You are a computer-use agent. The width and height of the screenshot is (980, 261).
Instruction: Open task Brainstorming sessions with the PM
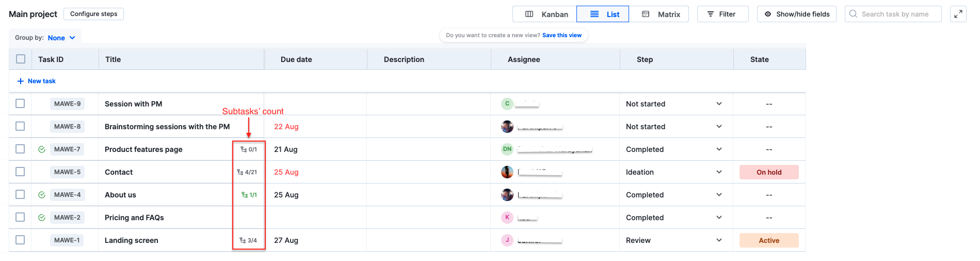coord(167,127)
